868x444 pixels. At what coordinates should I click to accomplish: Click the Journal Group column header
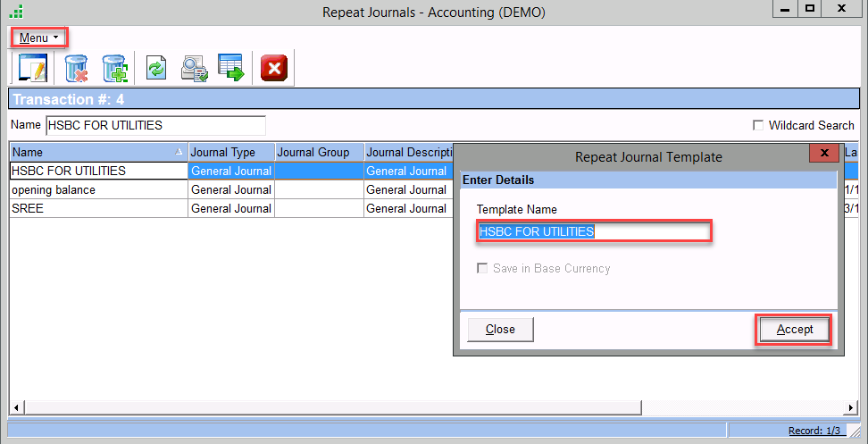(318, 152)
